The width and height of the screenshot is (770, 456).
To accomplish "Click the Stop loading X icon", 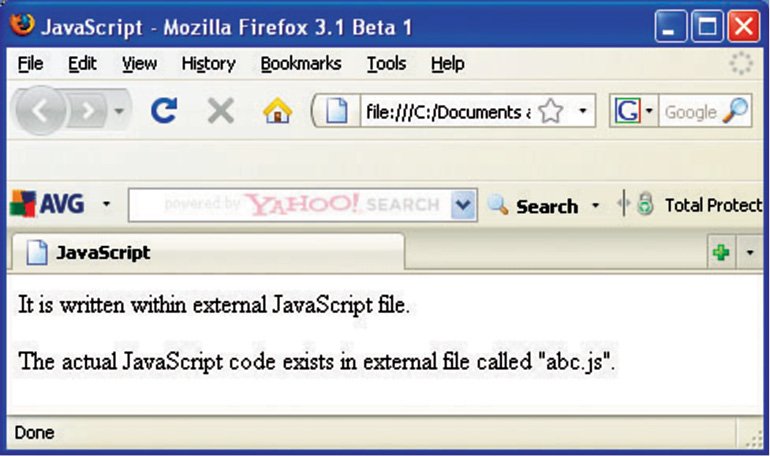I will pos(221,110).
